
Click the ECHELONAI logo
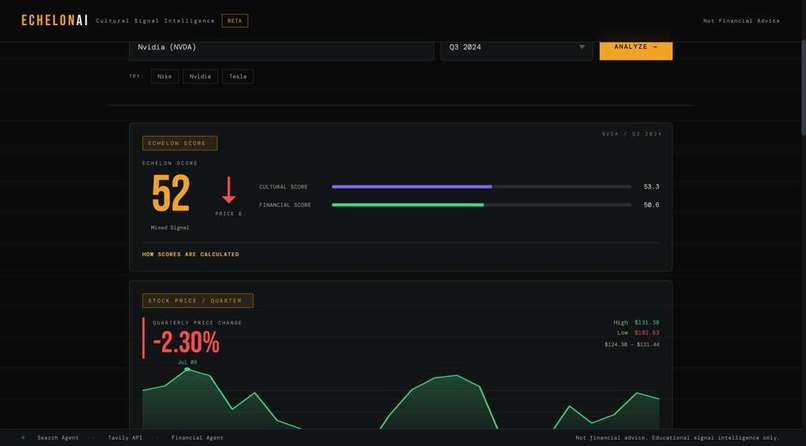coord(54,21)
